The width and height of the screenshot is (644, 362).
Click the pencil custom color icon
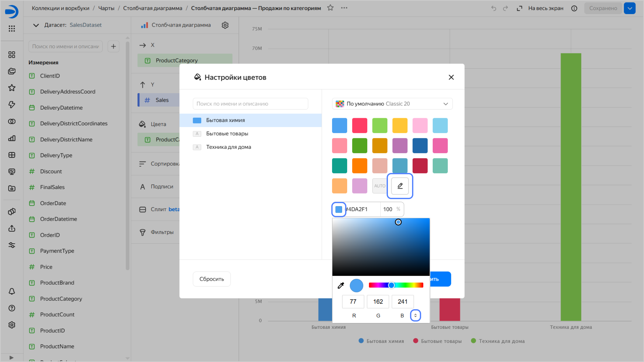pyautogui.click(x=400, y=186)
